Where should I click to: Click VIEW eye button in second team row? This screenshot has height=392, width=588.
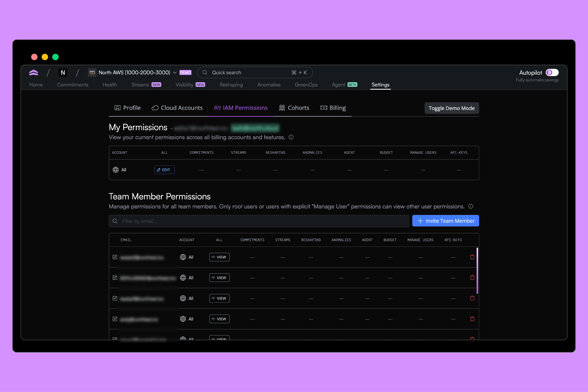[x=219, y=278]
